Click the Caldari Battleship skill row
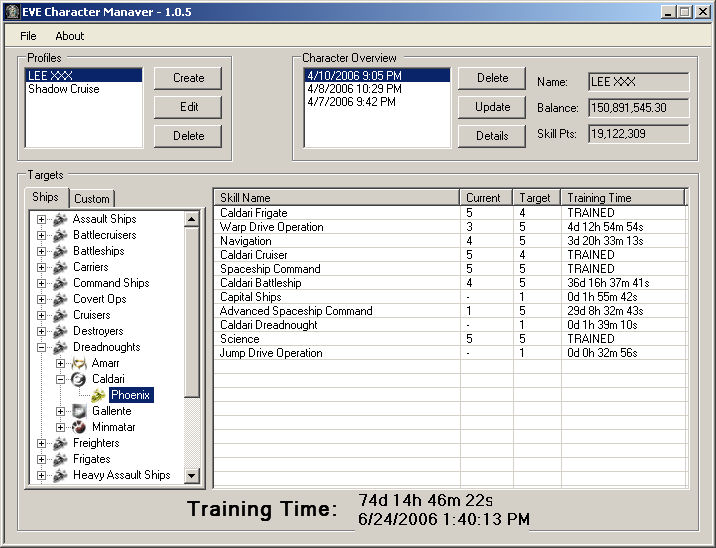 450,283
